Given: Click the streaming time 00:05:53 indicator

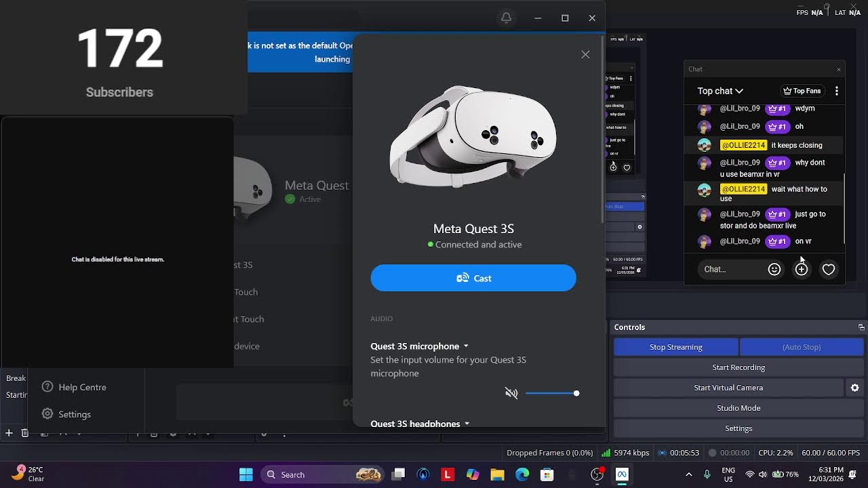Looking at the screenshot, I should (x=678, y=453).
